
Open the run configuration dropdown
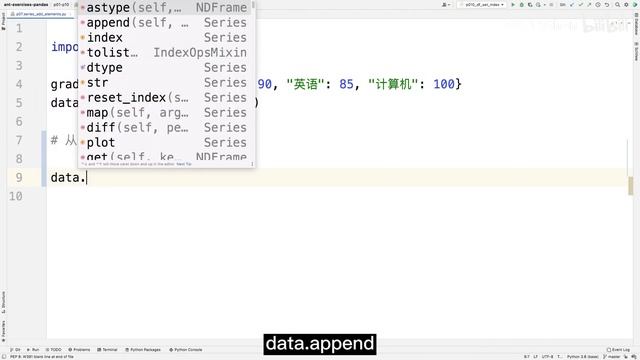483,4
